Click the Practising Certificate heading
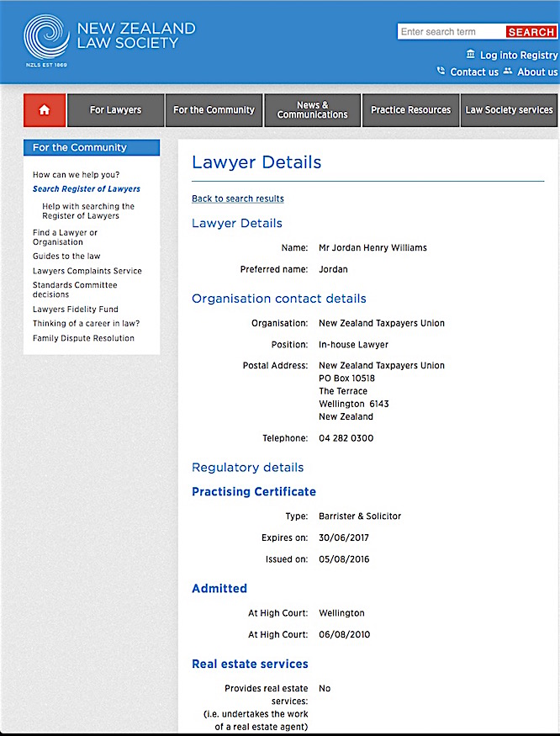The image size is (560, 736). (253, 491)
